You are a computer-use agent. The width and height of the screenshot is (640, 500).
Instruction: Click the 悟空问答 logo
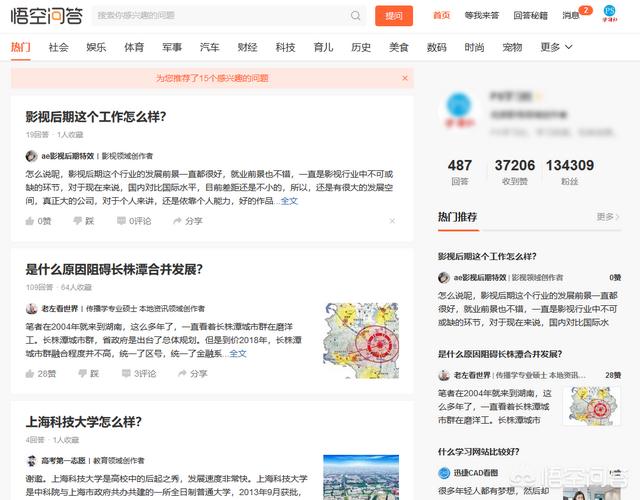pyautogui.click(x=47, y=16)
